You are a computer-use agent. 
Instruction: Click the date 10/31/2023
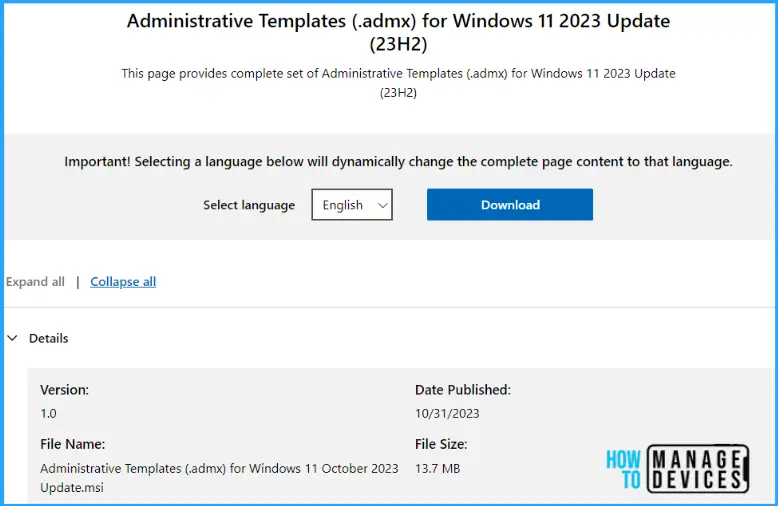[447, 413]
